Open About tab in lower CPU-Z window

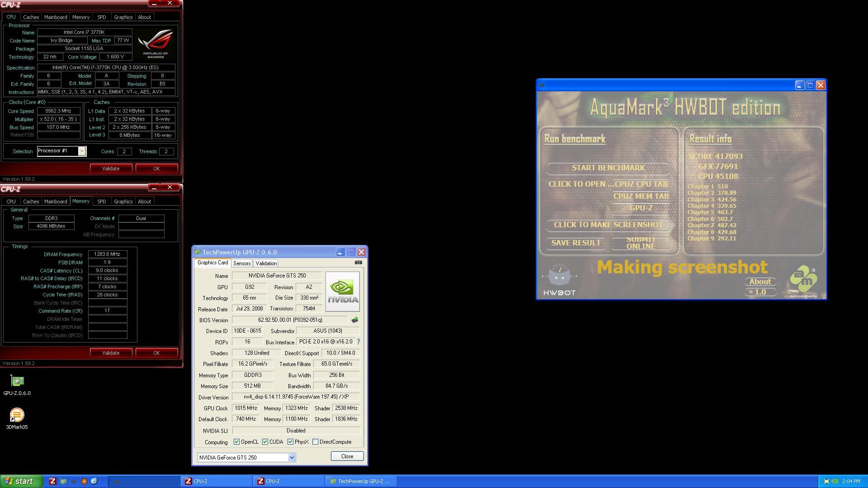pyautogui.click(x=145, y=202)
